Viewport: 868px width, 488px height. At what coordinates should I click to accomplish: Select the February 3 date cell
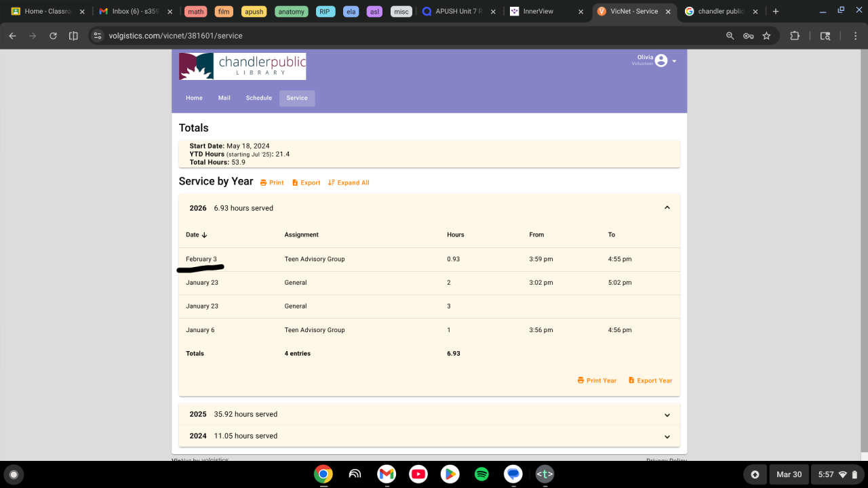pos(201,259)
